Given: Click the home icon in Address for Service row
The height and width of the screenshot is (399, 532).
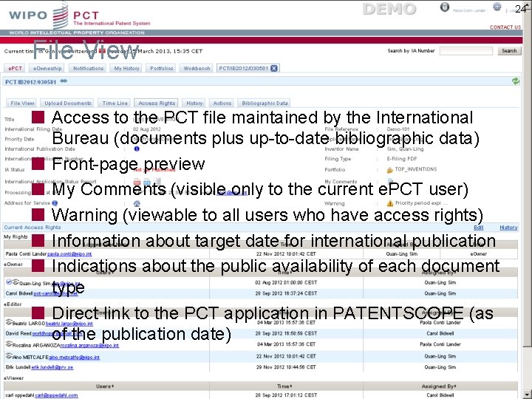Looking at the screenshot, I should tap(137, 204).
